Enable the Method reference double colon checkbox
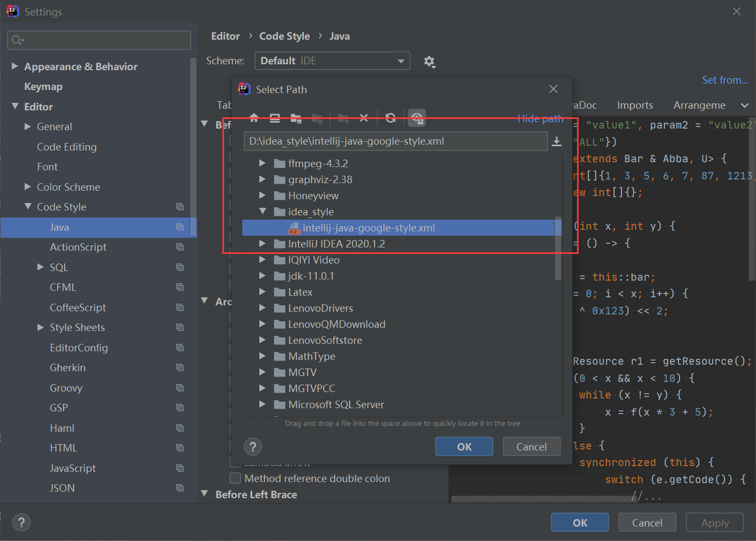This screenshot has width=756, height=541. coord(235,478)
